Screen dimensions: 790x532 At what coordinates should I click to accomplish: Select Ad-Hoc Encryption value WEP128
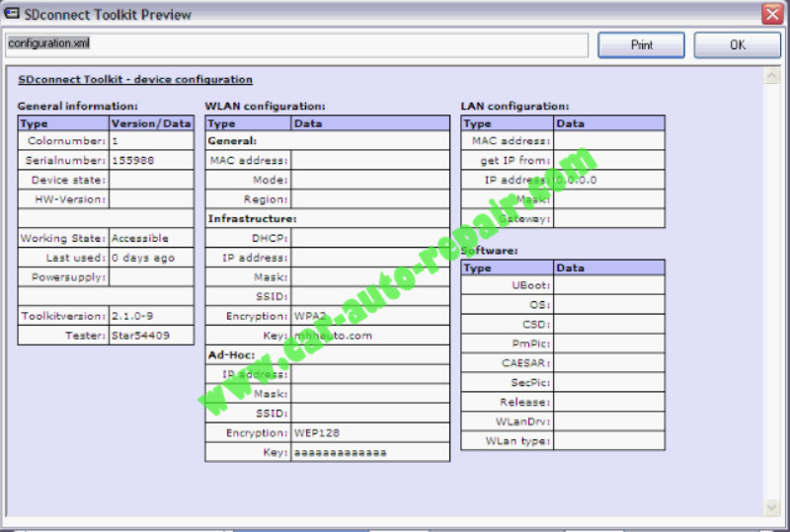tap(317, 432)
